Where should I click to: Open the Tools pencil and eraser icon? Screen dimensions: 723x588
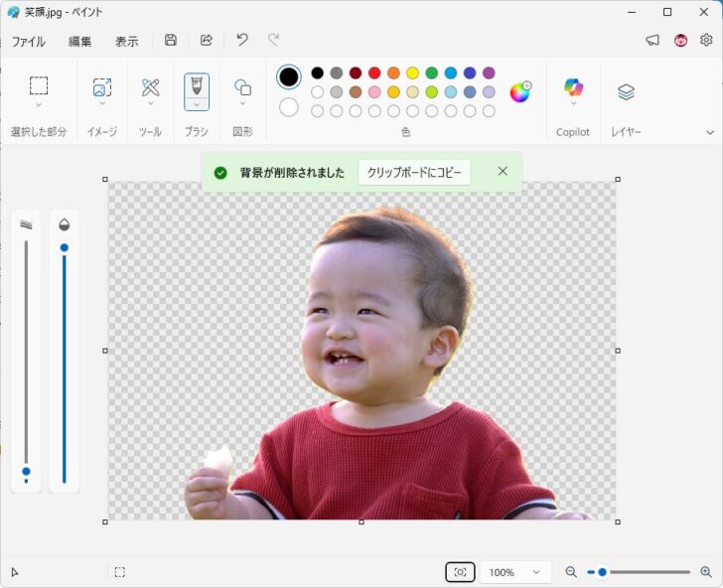point(150,87)
